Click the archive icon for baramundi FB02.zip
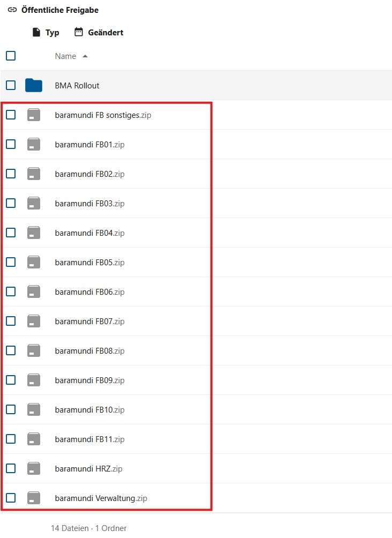Screen dimensions: 392x538 pos(34,174)
